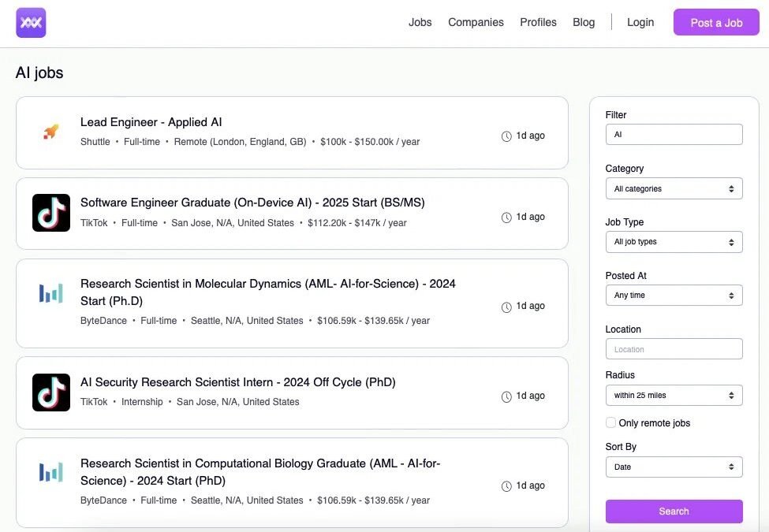This screenshot has width=769, height=532.
Task: Click the Only remote jobs label text
Action: point(654,422)
